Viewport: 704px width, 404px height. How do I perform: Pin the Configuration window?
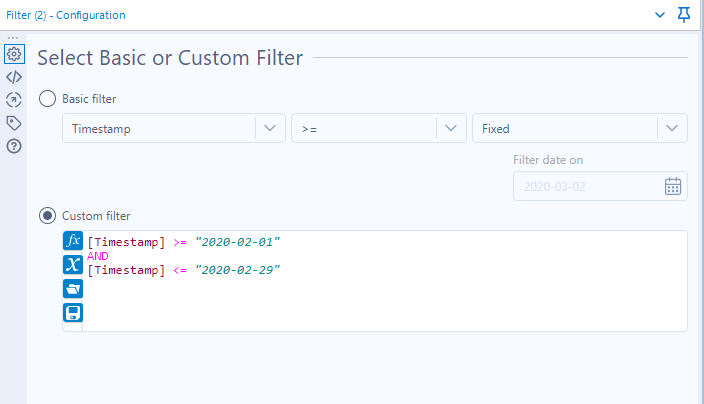click(x=684, y=15)
